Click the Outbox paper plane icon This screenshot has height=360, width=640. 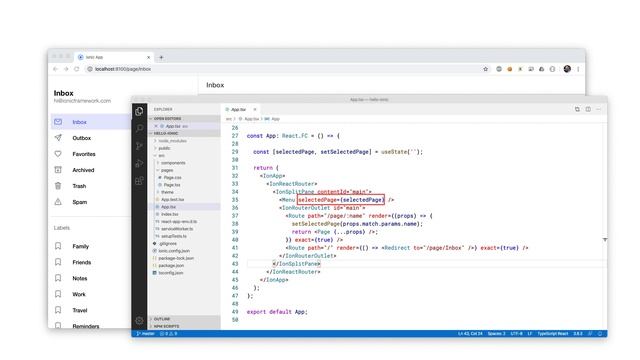58,138
